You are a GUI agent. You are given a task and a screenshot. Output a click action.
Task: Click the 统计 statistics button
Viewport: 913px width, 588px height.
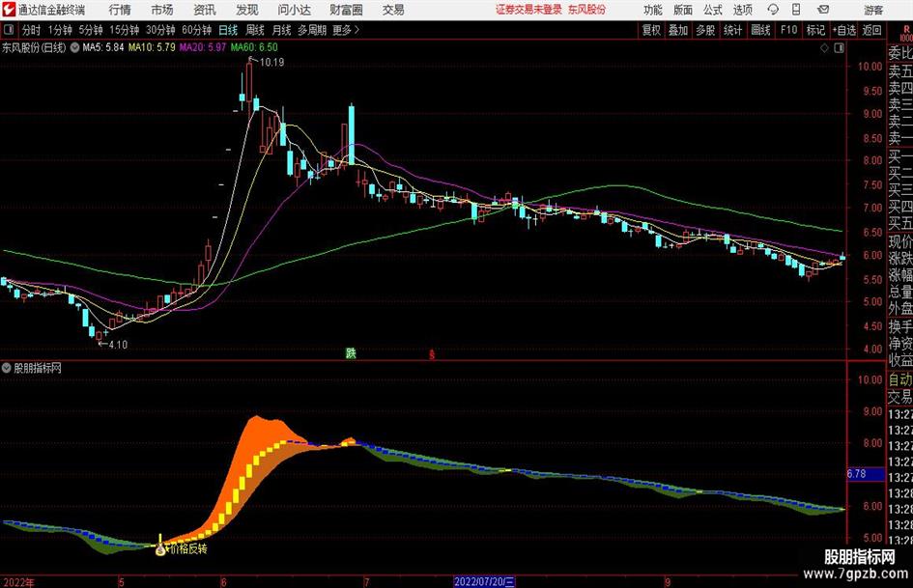732,30
